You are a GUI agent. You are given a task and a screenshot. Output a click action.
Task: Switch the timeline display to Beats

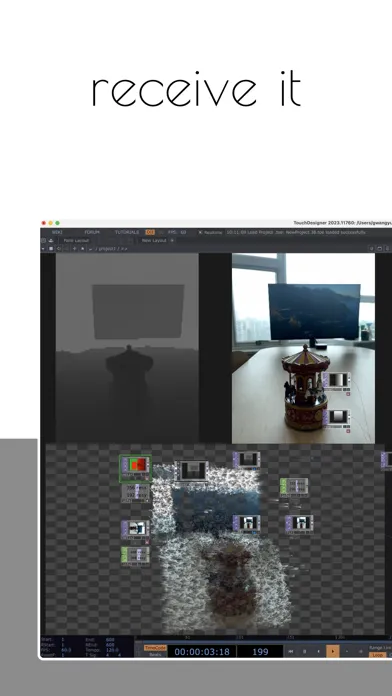[155, 654]
